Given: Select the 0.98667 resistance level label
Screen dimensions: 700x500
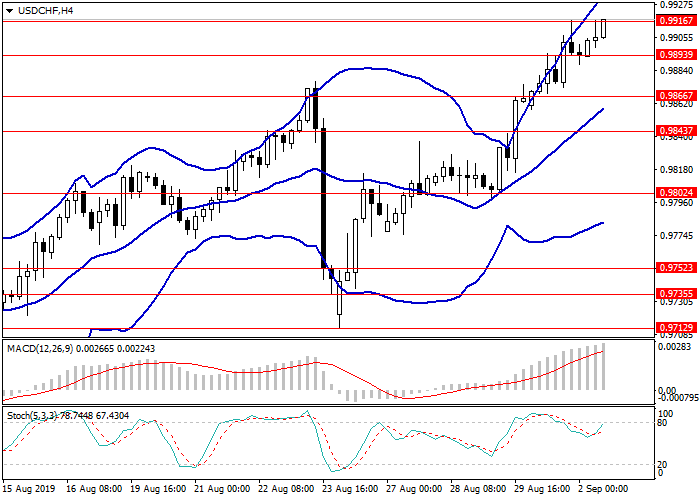Looking at the screenshot, I should click(x=670, y=96).
